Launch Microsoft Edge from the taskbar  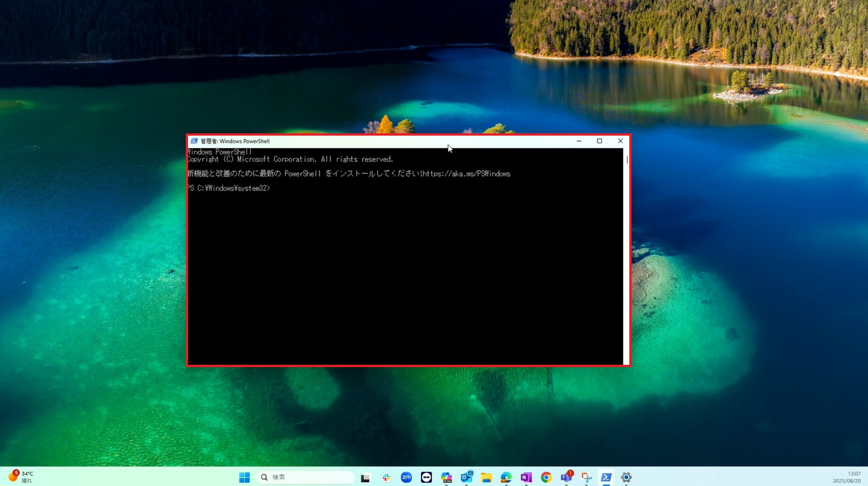(x=506, y=477)
